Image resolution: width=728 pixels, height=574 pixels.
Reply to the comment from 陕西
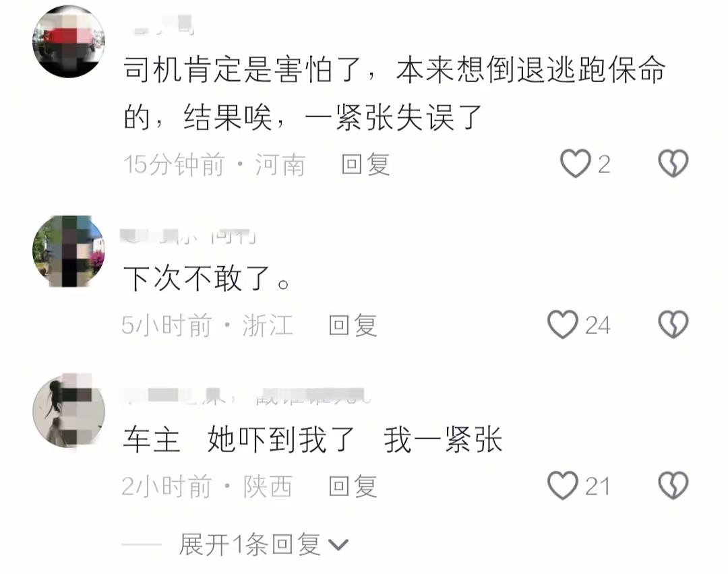point(353,486)
